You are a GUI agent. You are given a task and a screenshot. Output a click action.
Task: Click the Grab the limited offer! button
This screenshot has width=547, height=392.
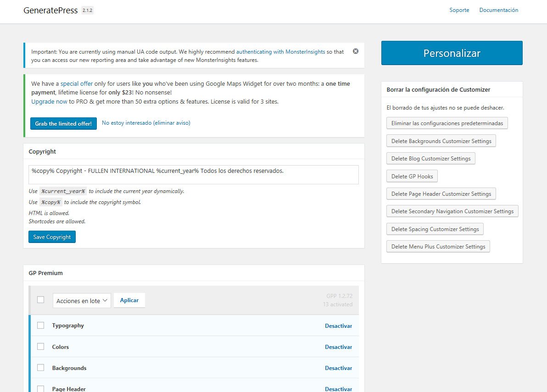pyautogui.click(x=63, y=124)
